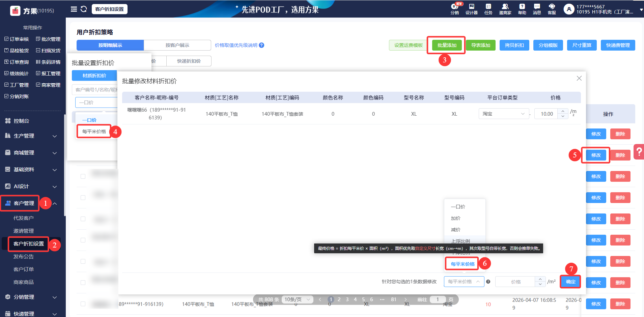Open 控制台 in the sidebar
This screenshot has width=644, height=317.
pyautogui.click(x=21, y=121)
